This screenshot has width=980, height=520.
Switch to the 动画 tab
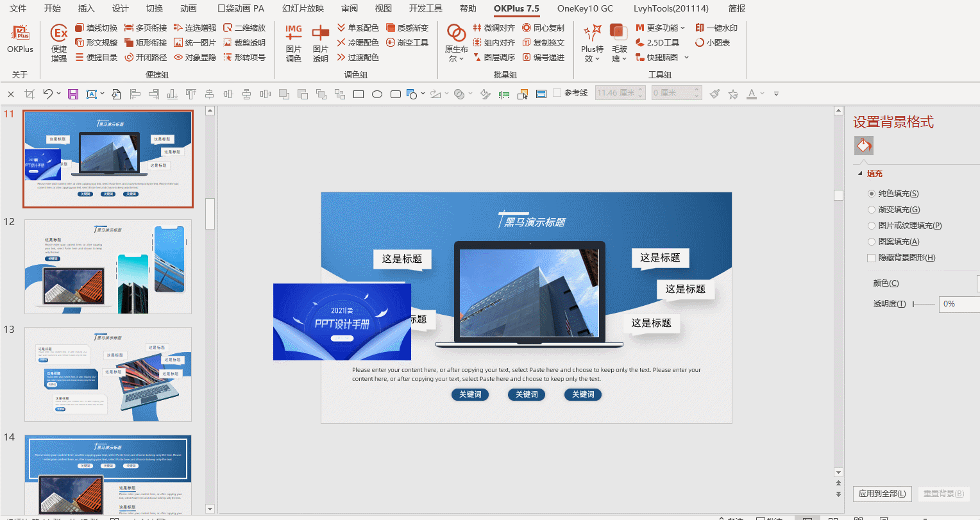(x=189, y=9)
